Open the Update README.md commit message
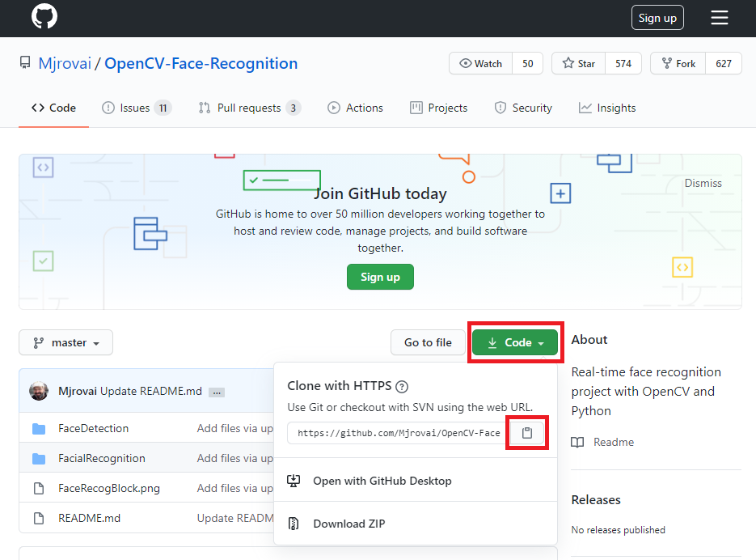Image resolution: width=756 pixels, height=560 pixels. tap(151, 391)
